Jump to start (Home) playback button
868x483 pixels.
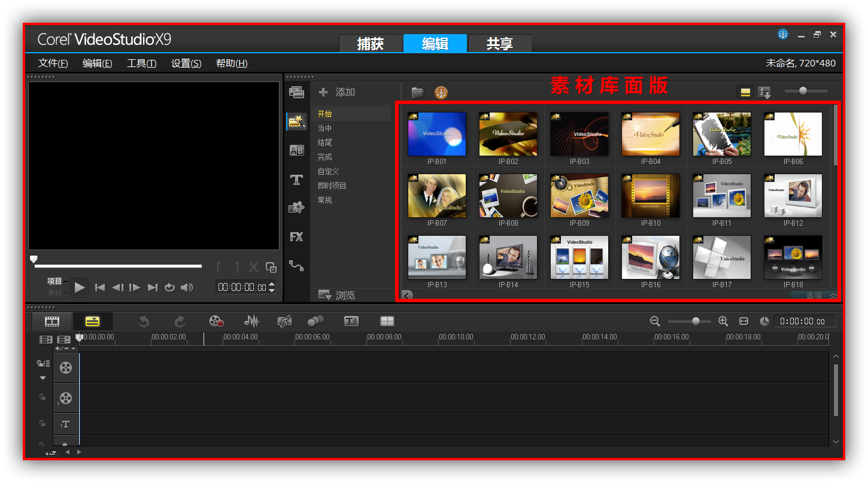click(x=100, y=287)
